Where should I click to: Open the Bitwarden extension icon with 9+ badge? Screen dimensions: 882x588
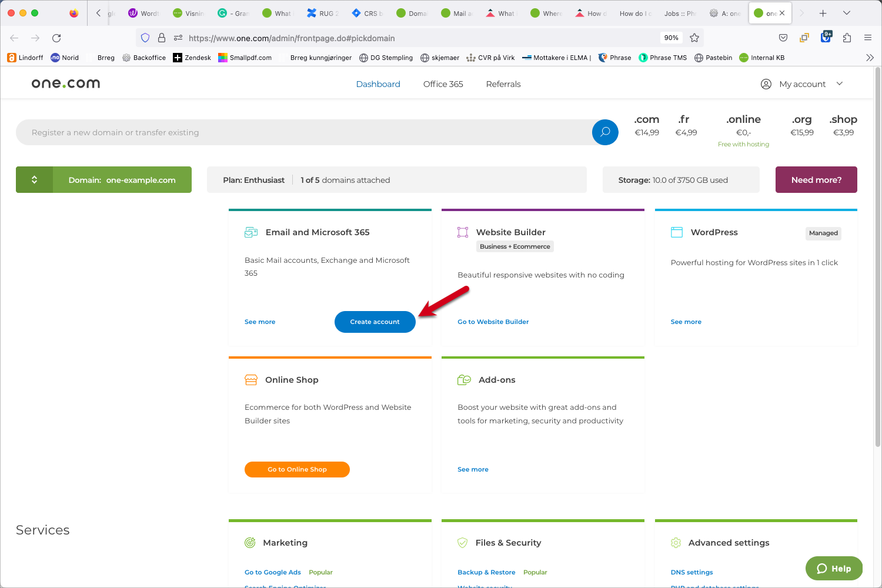[826, 37]
